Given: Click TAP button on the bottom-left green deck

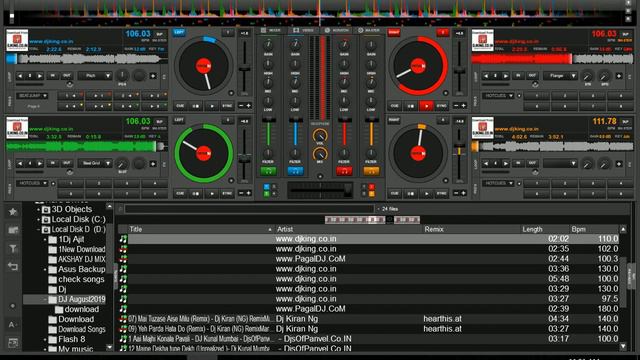Looking at the screenshot, I should (x=160, y=122).
